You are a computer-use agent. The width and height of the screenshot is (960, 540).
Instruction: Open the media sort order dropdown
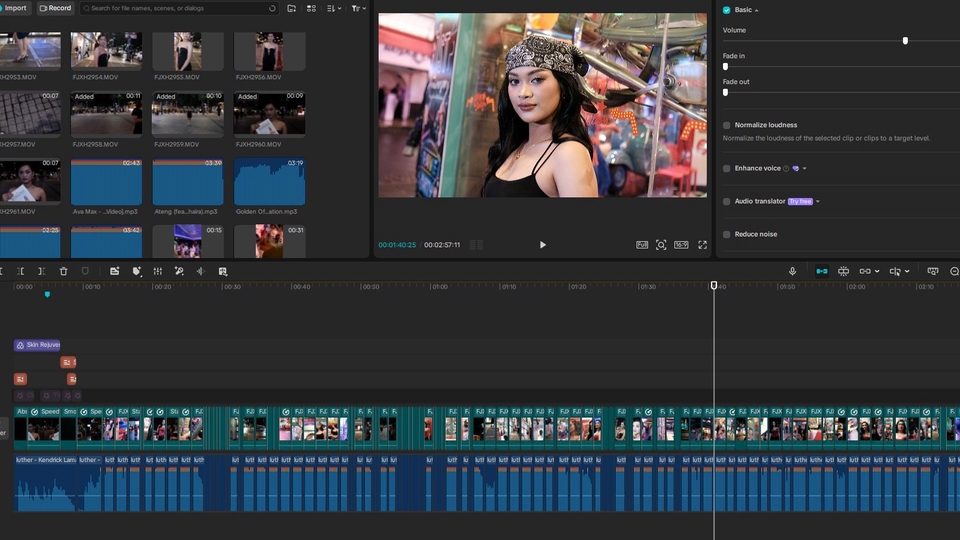tap(334, 8)
